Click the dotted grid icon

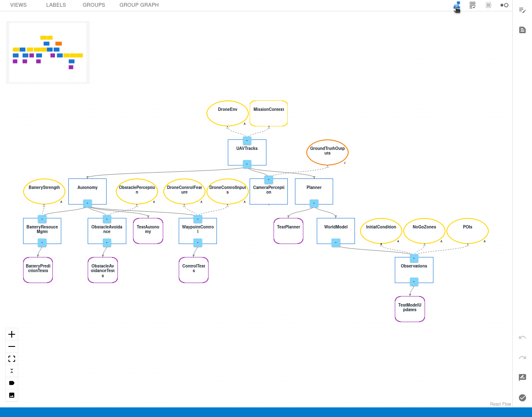coord(488,5)
